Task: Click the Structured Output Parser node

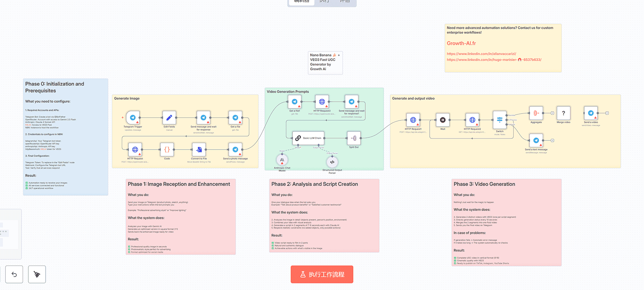Action: (x=332, y=162)
